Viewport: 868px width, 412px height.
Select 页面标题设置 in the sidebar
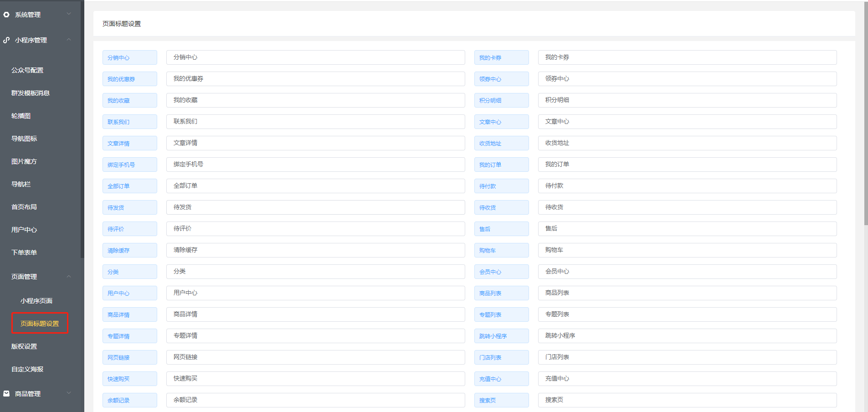(40, 324)
